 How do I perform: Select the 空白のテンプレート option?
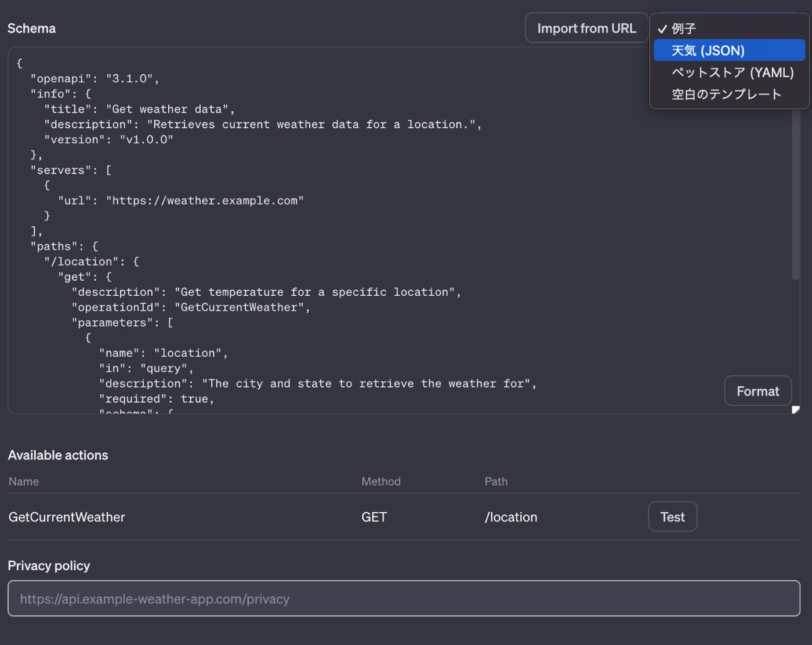[x=730, y=94]
